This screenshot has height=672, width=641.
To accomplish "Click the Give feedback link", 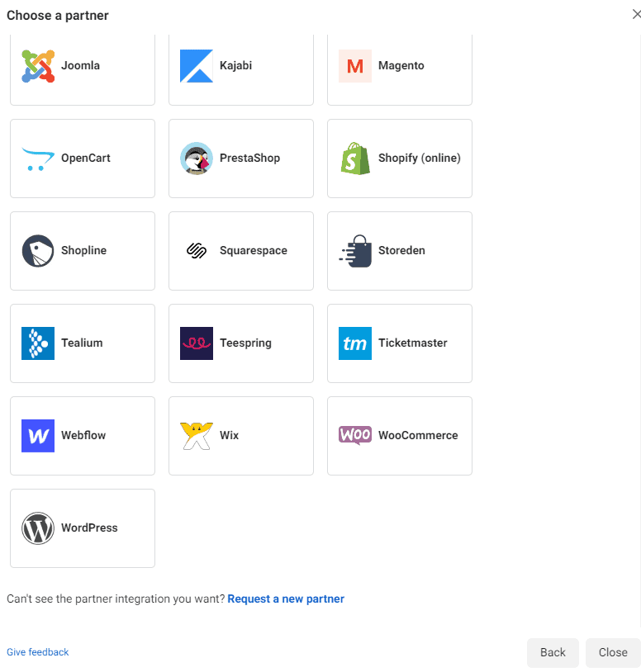I will pos(38,652).
